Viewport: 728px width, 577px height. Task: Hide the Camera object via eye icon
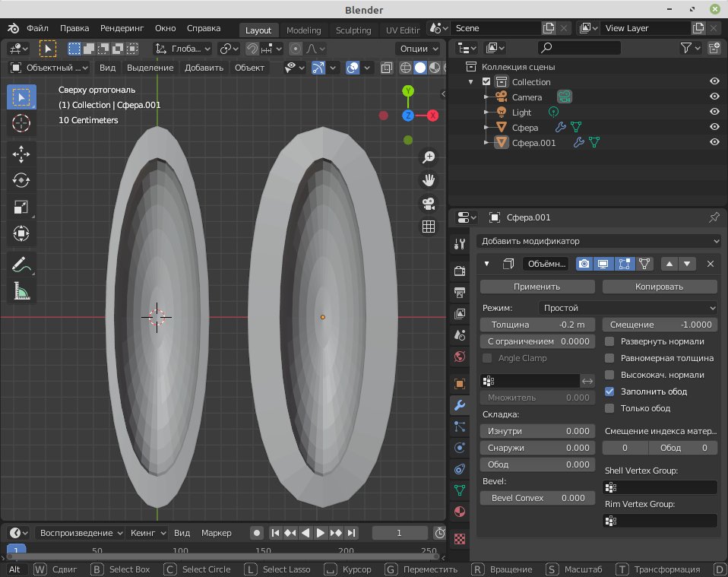click(714, 97)
